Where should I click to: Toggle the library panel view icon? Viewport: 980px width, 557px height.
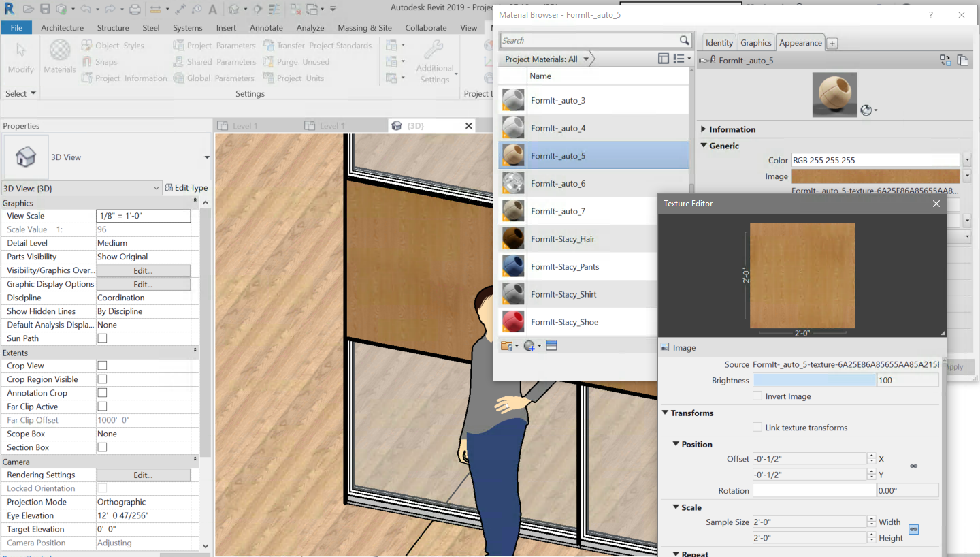(664, 59)
